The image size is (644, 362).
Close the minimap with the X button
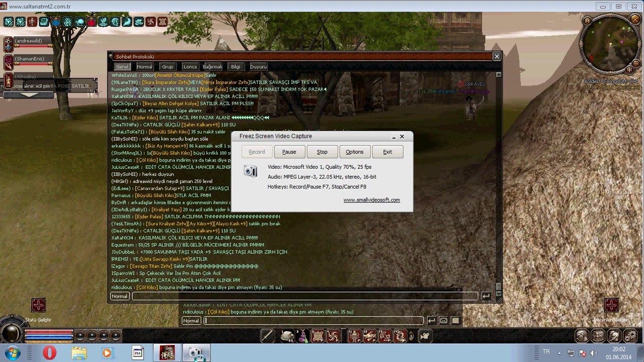634,21
